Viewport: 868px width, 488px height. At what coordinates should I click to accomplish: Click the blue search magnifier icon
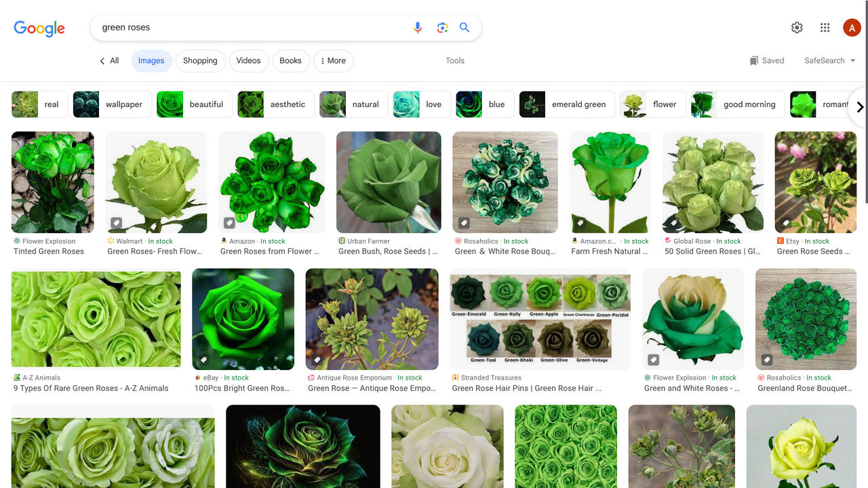point(465,28)
